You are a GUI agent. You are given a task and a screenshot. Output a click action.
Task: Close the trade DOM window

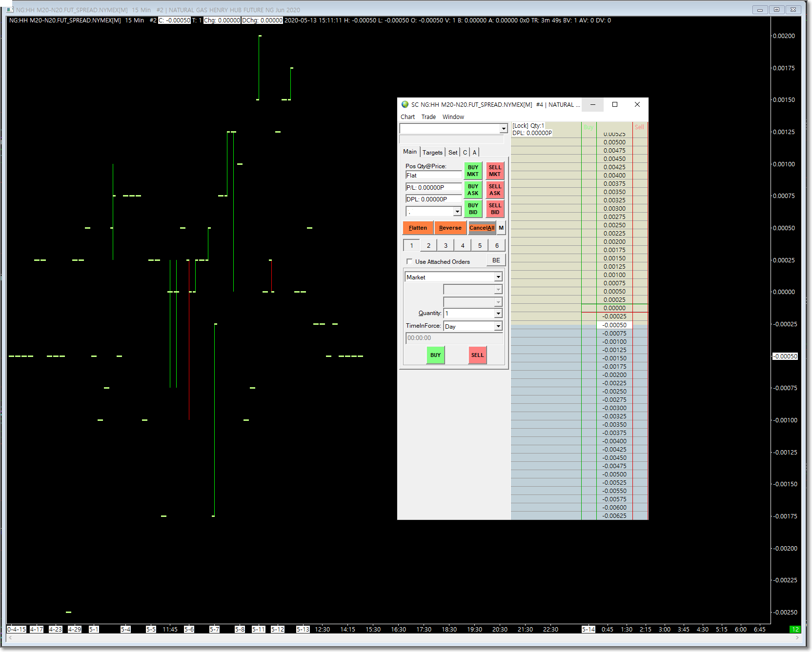(x=637, y=104)
